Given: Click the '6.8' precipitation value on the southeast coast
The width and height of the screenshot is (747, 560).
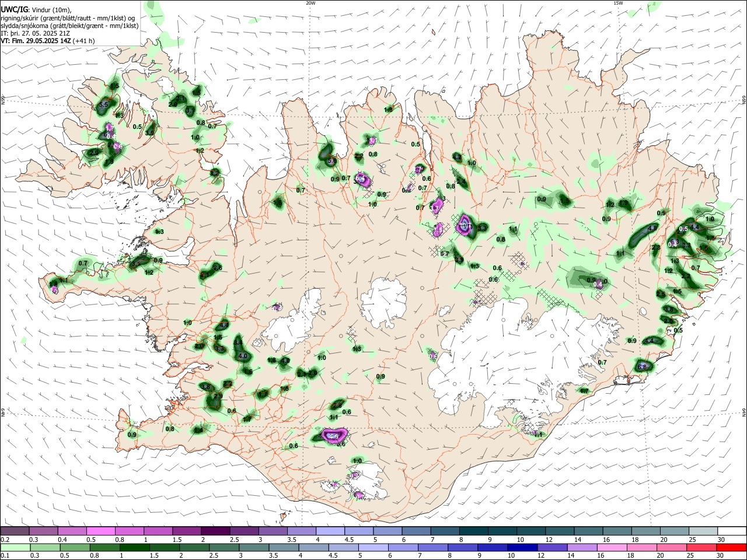Looking at the screenshot, I should tap(643, 367).
